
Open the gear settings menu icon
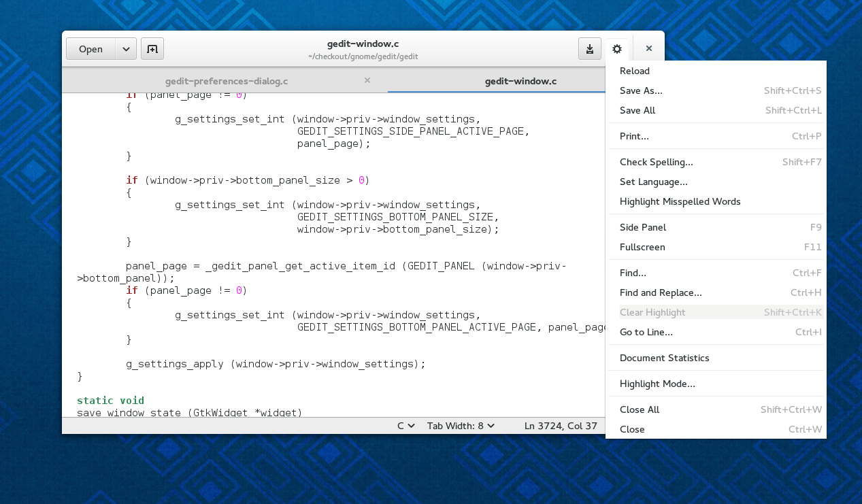click(616, 48)
